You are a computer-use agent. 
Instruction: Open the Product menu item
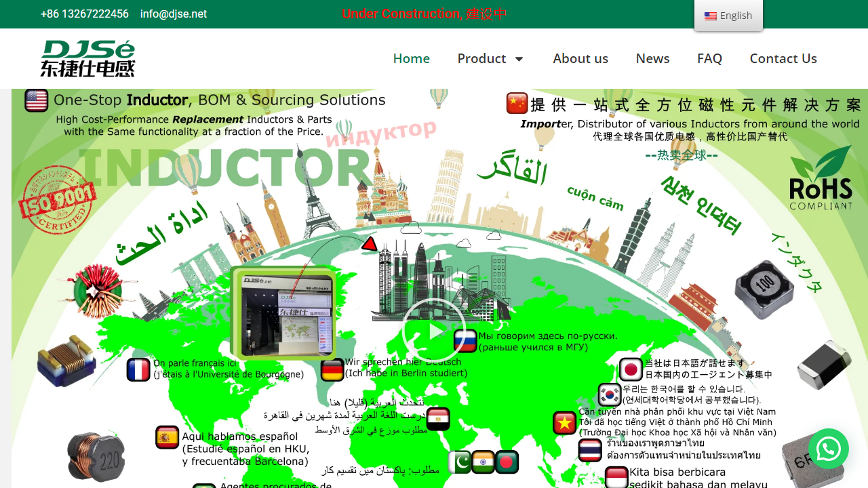[x=481, y=58]
